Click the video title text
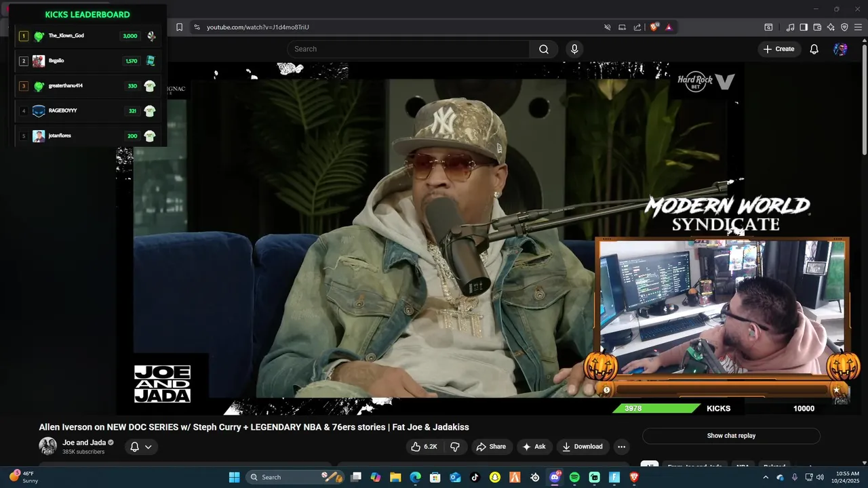Image resolution: width=868 pixels, height=488 pixels. tap(254, 427)
